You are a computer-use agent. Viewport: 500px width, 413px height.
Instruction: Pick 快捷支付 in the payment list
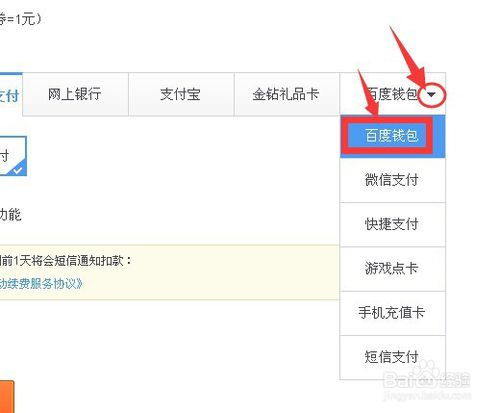[392, 224]
